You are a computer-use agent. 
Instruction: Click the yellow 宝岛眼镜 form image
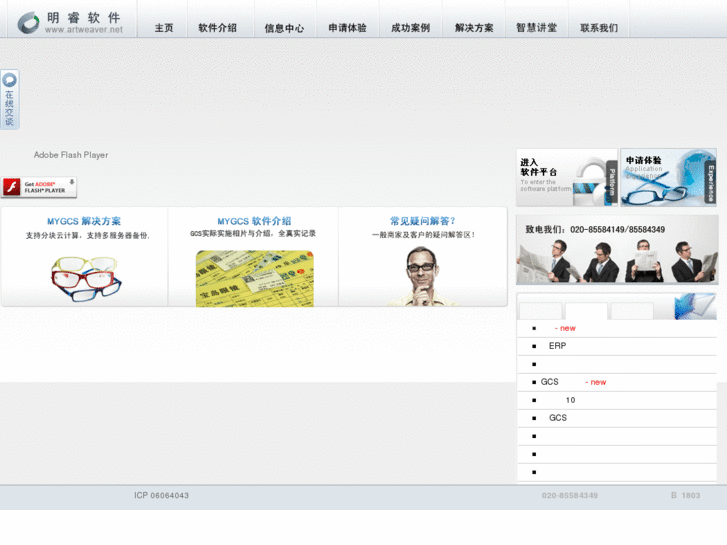pos(255,278)
